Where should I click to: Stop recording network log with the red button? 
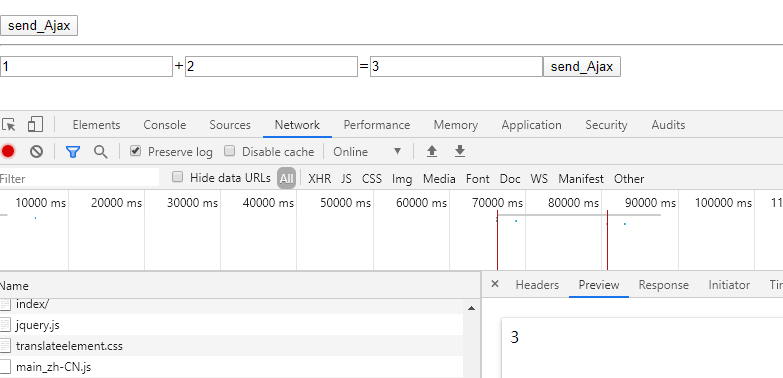7,151
